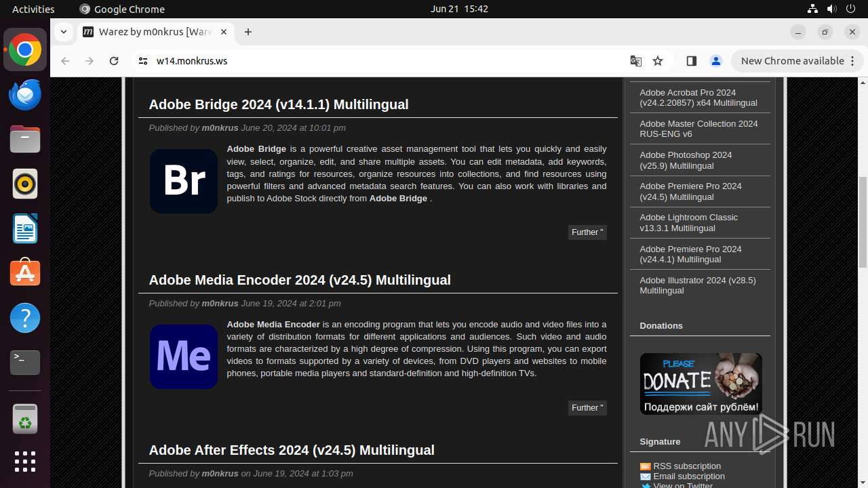Image resolution: width=868 pixels, height=488 pixels.
Task: Open the Activities overview
Action: coord(33,9)
